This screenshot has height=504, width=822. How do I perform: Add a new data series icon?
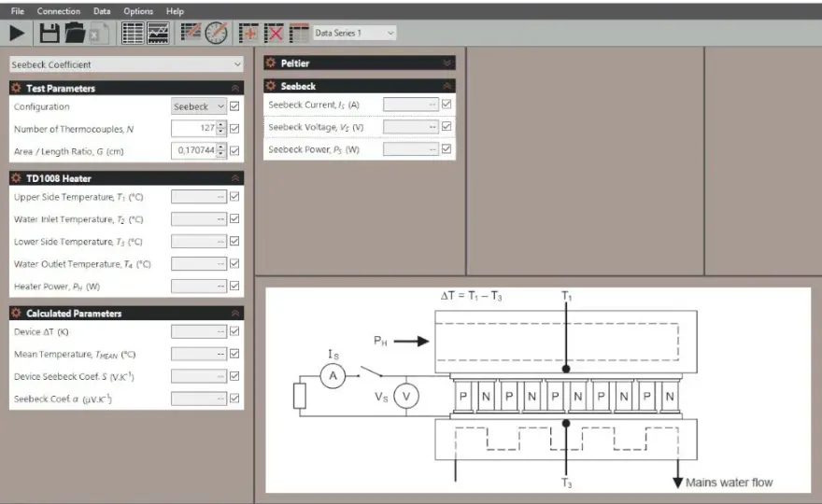[x=248, y=33]
